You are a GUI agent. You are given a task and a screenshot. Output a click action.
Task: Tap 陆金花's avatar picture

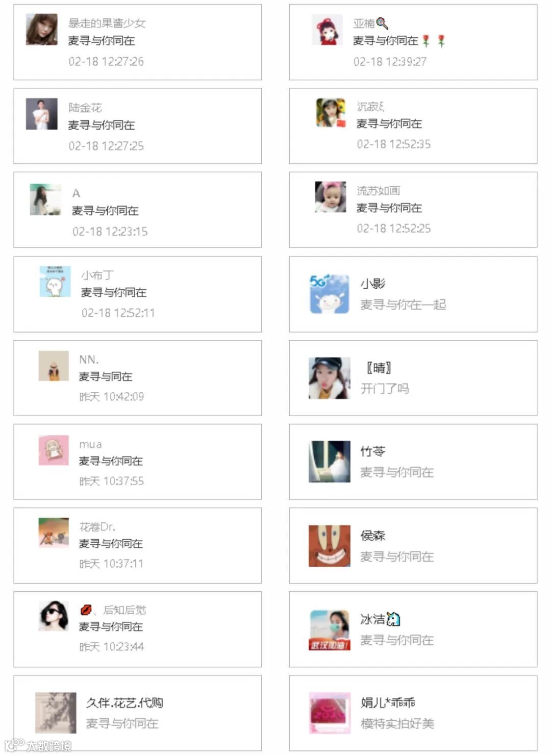pyautogui.click(x=41, y=114)
